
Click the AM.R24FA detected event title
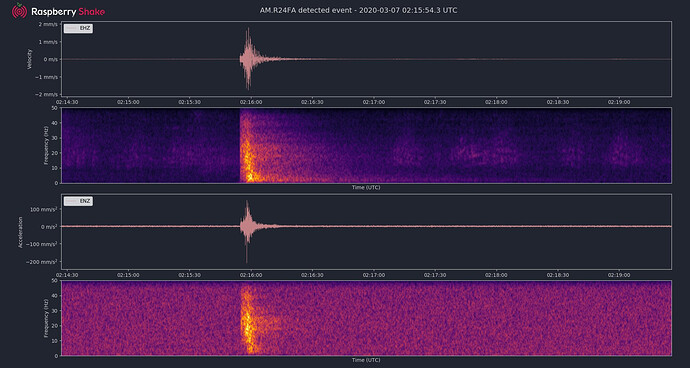pyautogui.click(x=359, y=10)
